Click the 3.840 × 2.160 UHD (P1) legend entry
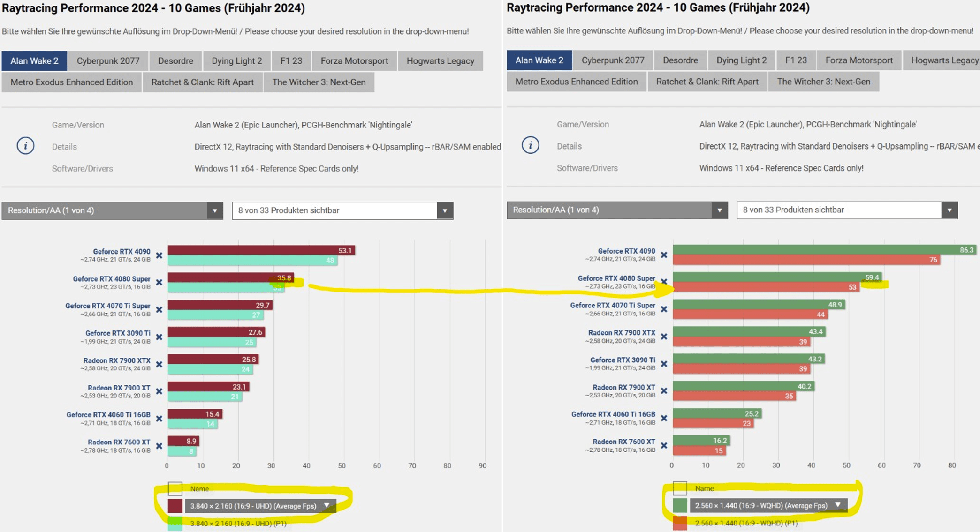980x532 pixels. pyautogui.click(x=238, y=524)
